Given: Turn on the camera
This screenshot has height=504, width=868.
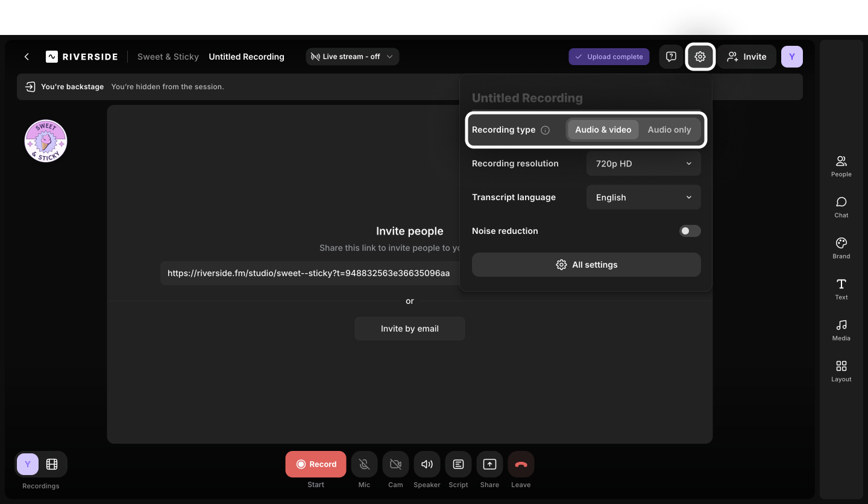Looking at the screenshot, I should click(395, 464).
